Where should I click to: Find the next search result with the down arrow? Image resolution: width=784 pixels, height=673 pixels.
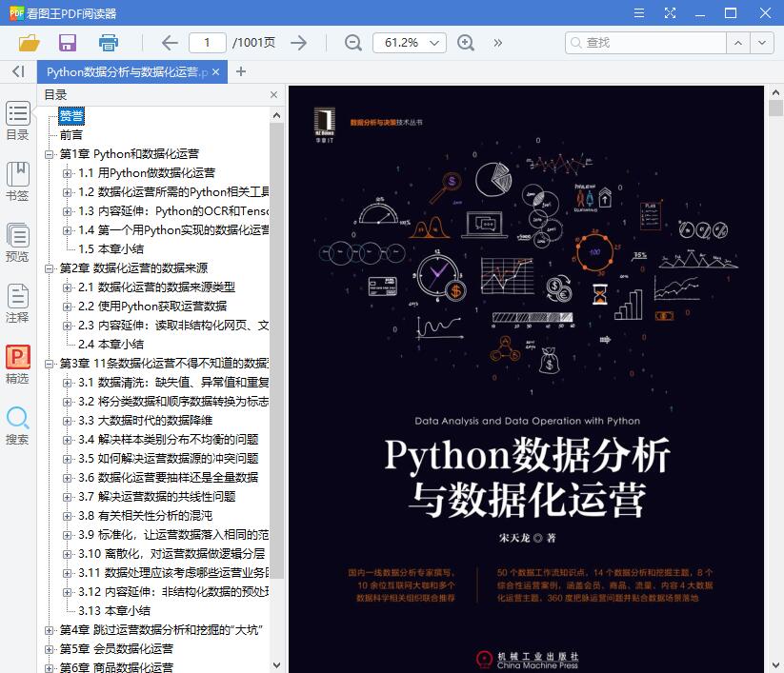click(762, 43)
